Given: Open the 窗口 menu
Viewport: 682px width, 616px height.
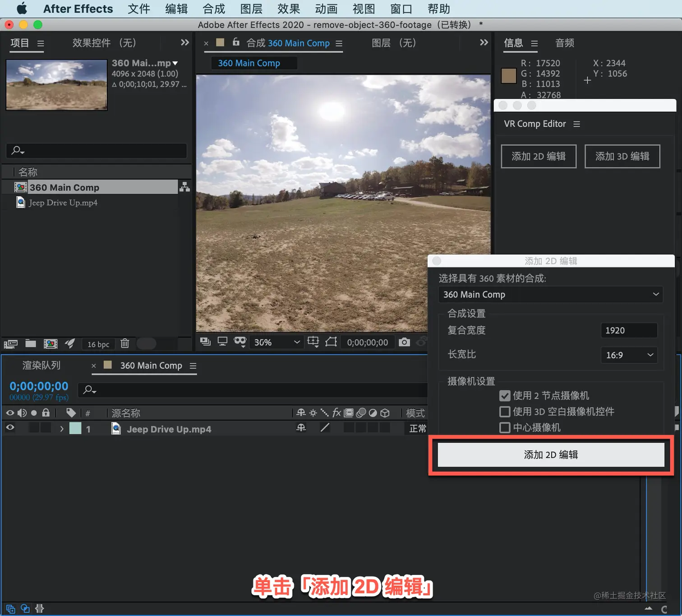Looking at the screenshot, I should click(401, 9).
